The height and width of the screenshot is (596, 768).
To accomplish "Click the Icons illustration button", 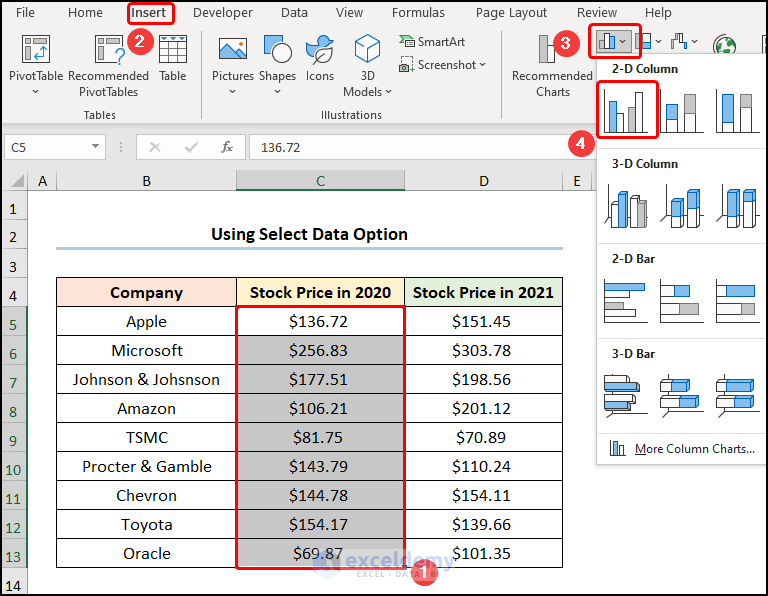I will click(320, 59).
